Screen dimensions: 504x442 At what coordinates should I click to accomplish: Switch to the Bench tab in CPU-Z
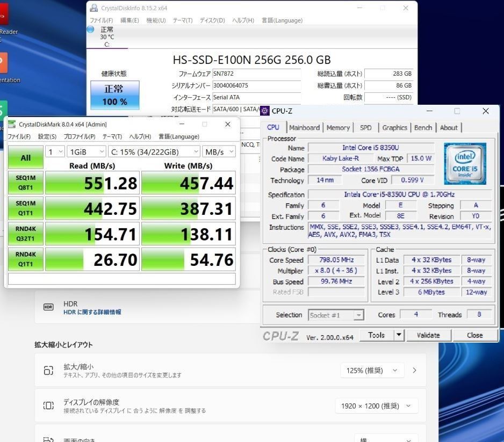[x=423, y=127]
